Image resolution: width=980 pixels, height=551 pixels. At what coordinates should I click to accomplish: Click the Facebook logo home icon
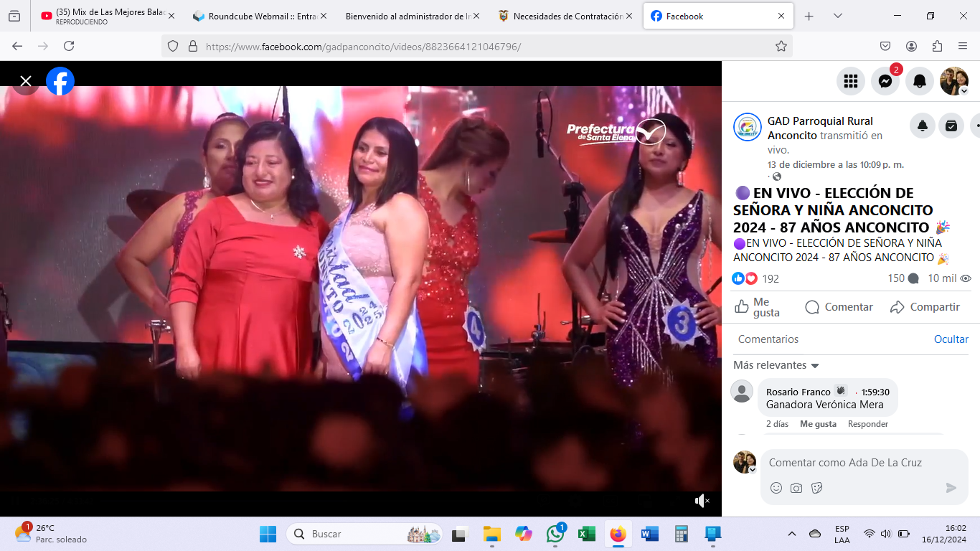[60, 81]
